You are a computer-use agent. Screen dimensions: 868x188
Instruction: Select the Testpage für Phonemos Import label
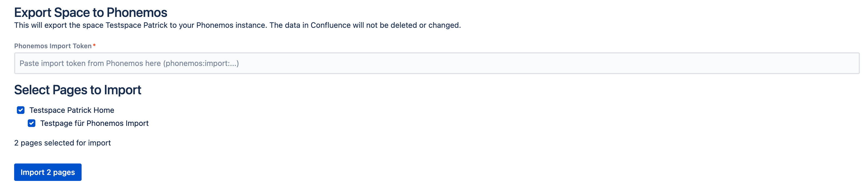(94, 123)
